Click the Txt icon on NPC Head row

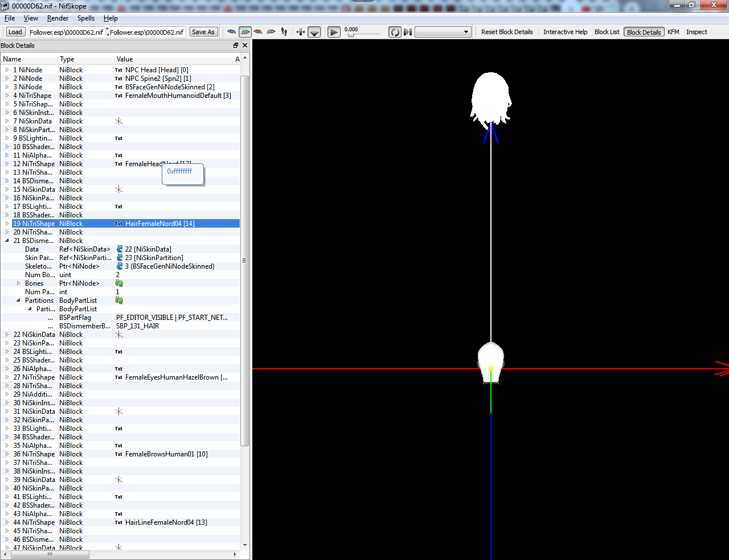tap(118, 70)
